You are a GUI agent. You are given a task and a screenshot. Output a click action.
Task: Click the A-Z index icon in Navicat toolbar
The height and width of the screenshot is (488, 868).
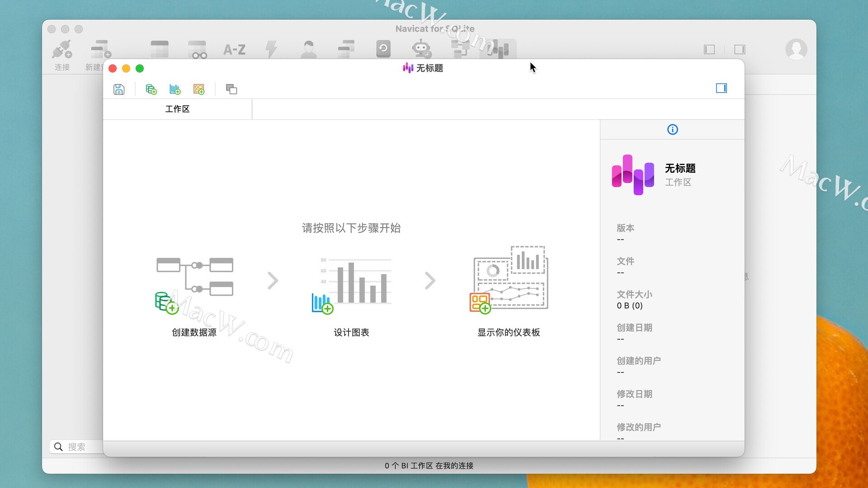pyautogui.click(x=234, y=49)
